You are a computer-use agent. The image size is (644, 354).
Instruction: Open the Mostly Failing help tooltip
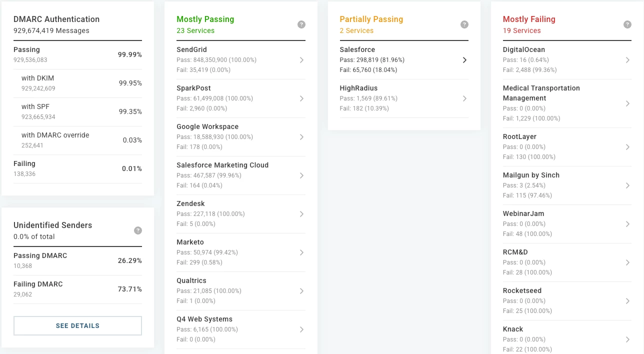click(x=627, y=24)
